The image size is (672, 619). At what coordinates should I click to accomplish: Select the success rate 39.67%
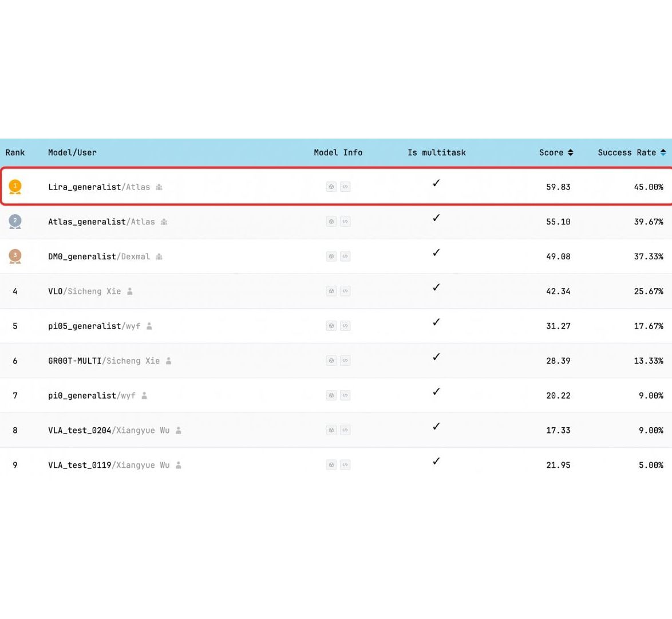click(649, 222)
